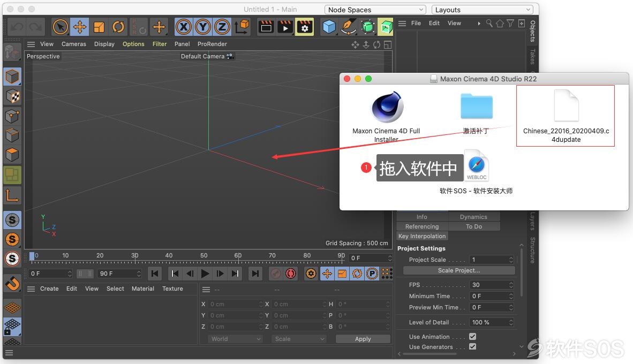Open Edit Render Settings gear icon

coord(304,27)
